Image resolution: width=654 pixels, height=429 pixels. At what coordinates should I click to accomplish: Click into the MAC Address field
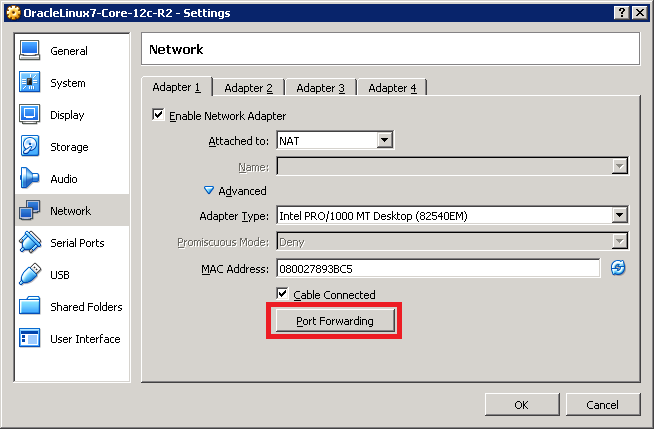(437, 268)
